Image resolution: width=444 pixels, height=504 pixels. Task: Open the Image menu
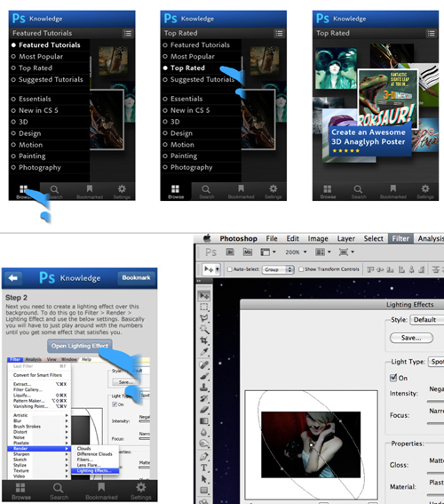[318, 238]
